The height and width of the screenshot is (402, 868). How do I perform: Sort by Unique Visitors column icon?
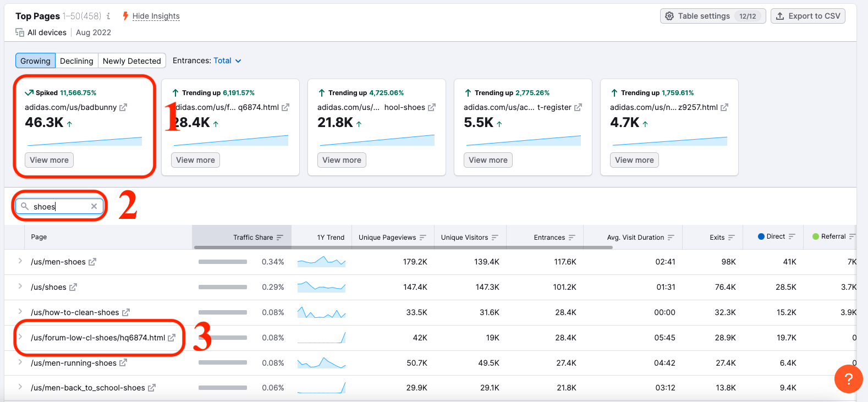495,238
